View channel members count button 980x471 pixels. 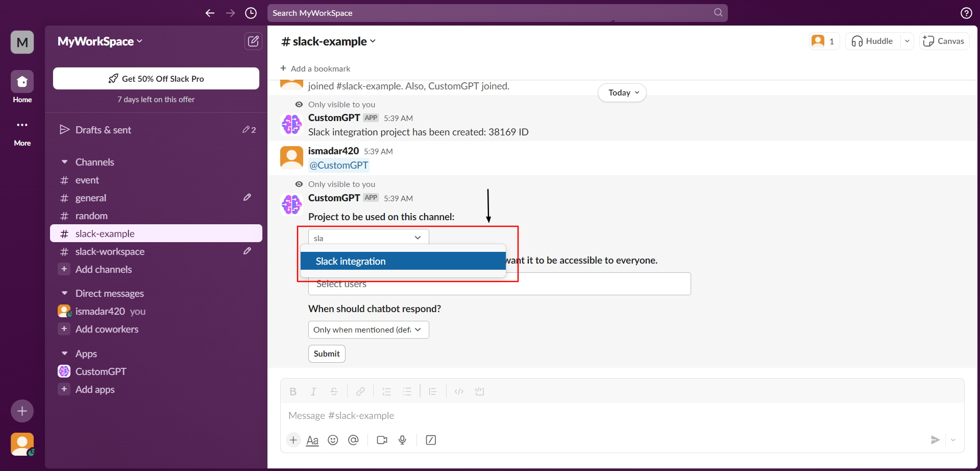tap(824, 41)
